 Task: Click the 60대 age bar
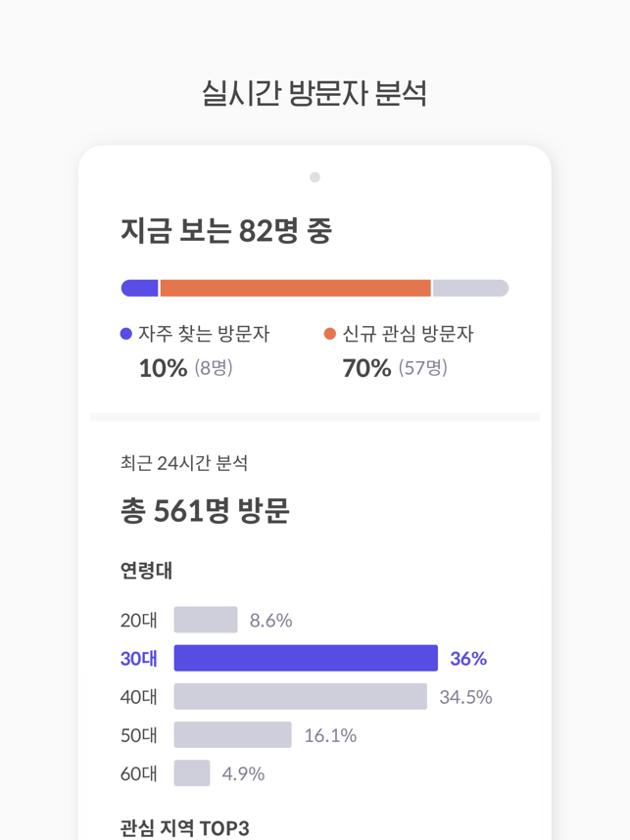tap(192, 773)
